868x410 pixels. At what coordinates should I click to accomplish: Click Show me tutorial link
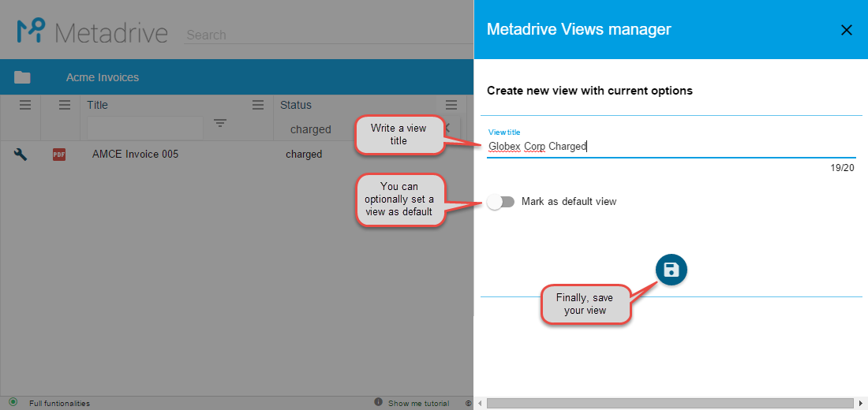click(418, 404)
